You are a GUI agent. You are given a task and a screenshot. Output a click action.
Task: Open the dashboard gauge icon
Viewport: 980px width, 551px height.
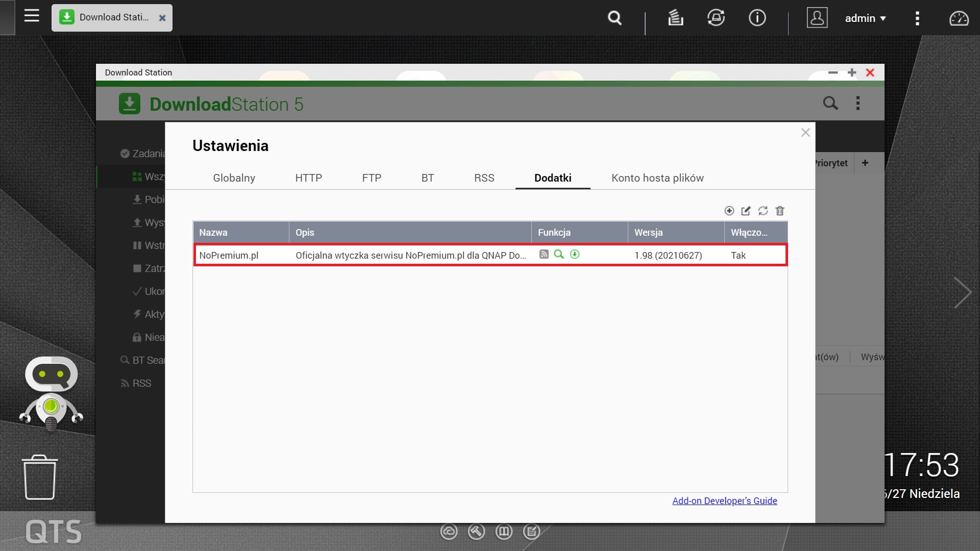[x=959, y=18]
